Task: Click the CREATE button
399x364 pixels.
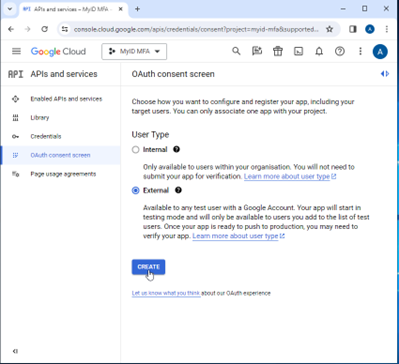Action: [148, 267]
